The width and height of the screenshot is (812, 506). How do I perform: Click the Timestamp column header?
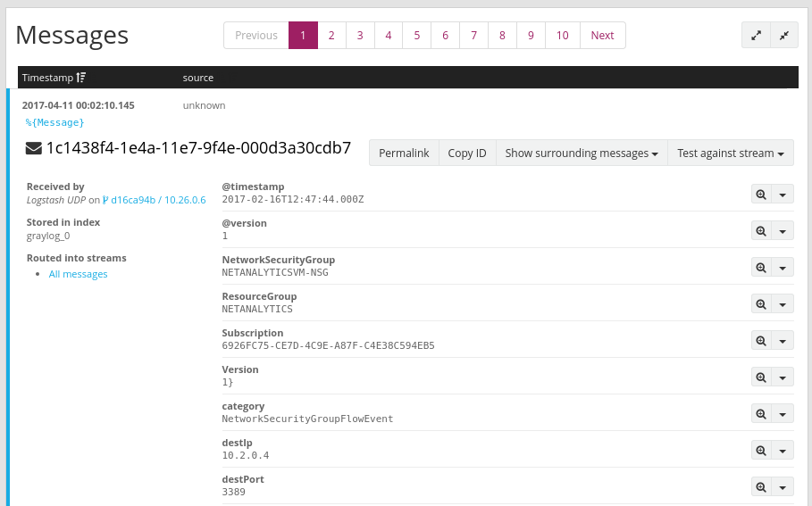47,78
